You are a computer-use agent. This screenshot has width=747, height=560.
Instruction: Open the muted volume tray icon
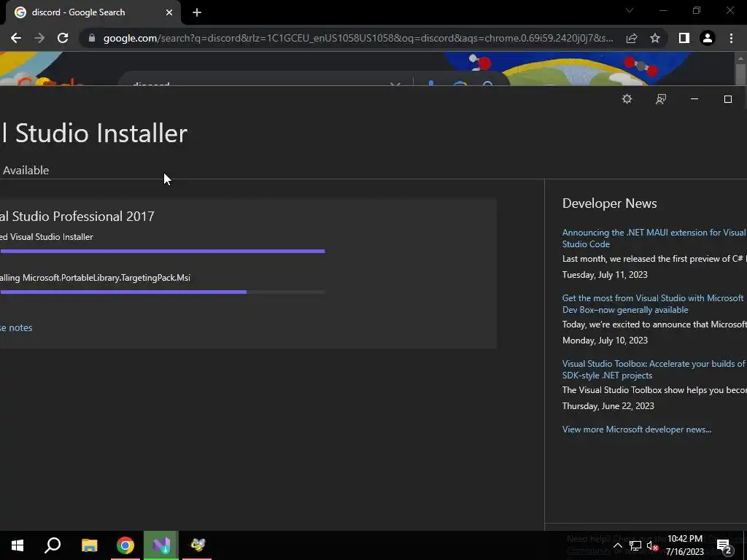coord(652,545)
